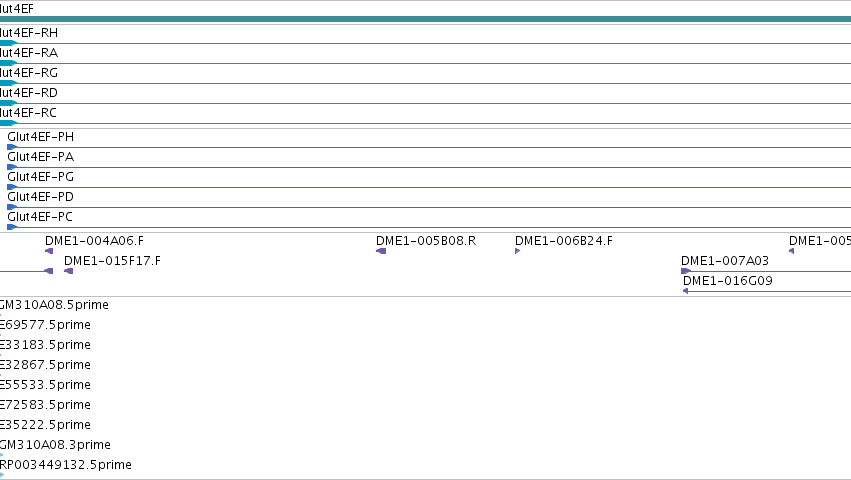Select the E33183.5prime EST label
851x480 pixels.
tap(46, 345)
